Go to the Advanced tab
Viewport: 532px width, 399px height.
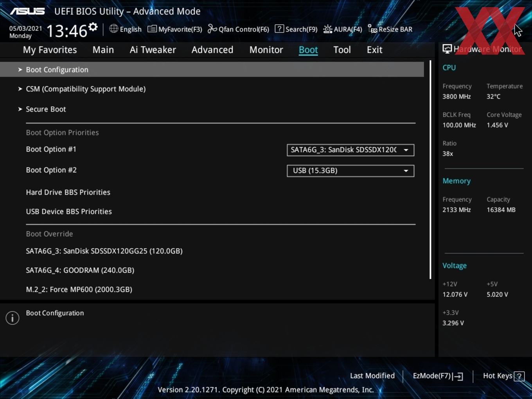[212, 50]
